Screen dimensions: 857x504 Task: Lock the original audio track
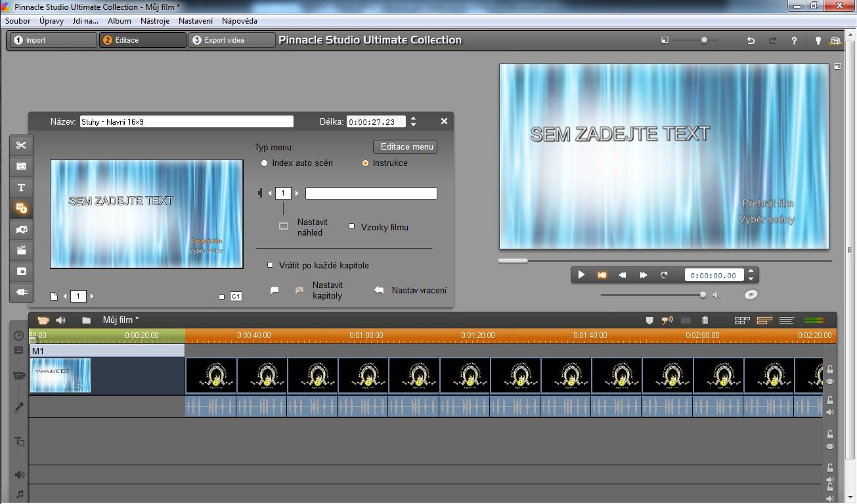point(830,400)
